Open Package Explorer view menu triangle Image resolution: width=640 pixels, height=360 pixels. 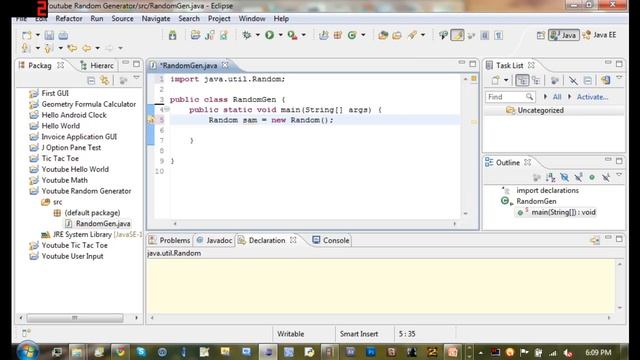[x=136, y=78]
